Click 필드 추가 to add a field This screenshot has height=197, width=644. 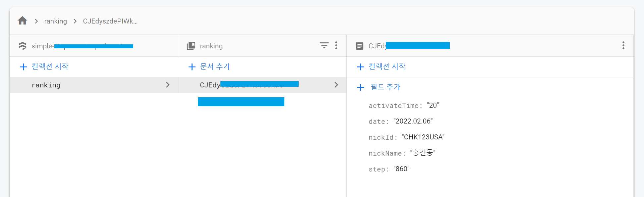(385, 87)
